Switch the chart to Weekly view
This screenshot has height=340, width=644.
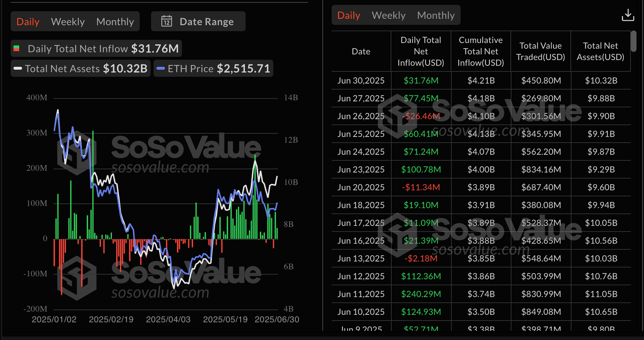(68, 22)
